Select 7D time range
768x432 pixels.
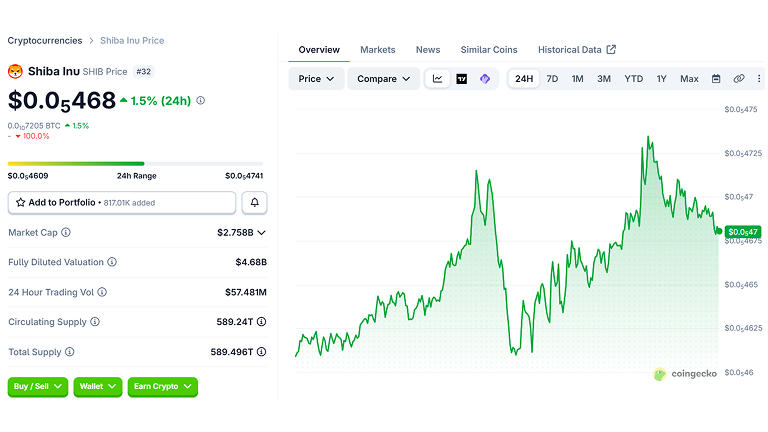click(x=552, y=79)
